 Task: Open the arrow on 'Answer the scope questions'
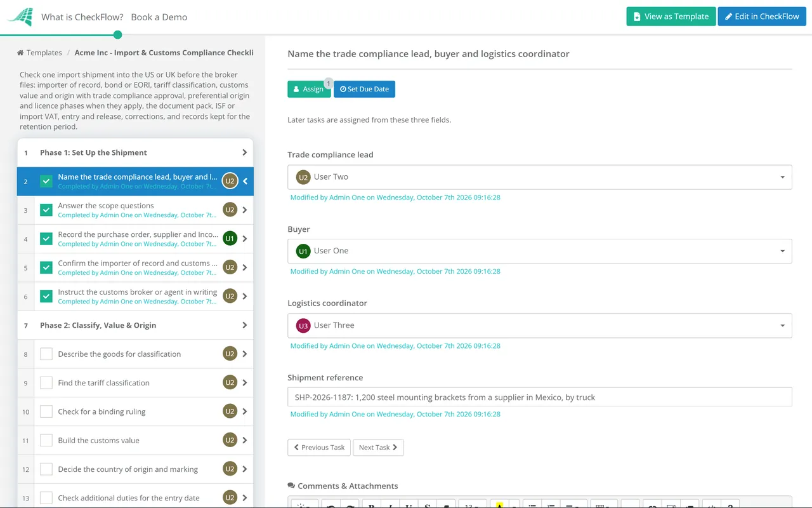(245, 210)
